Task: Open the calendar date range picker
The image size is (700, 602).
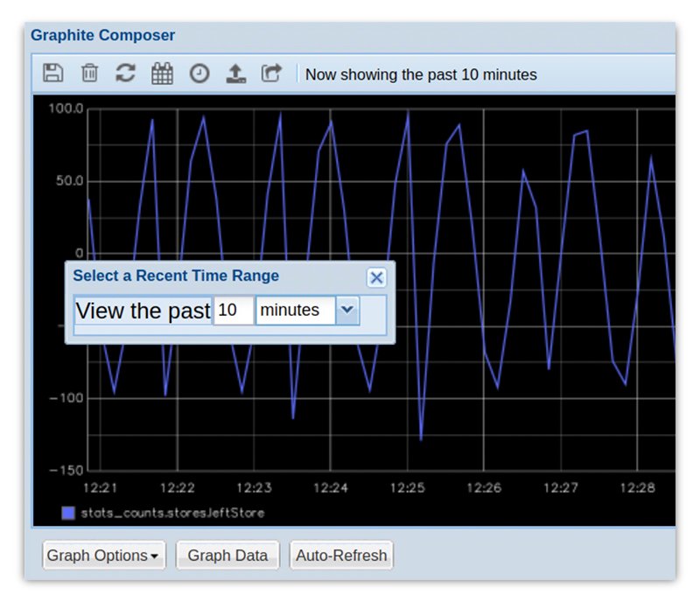Action: click(163, 73)
